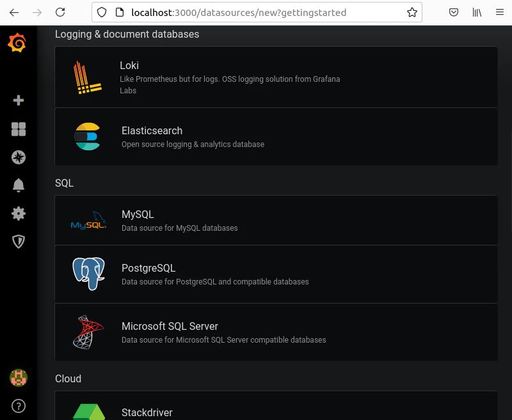Select the MySQL data source title

138,214
